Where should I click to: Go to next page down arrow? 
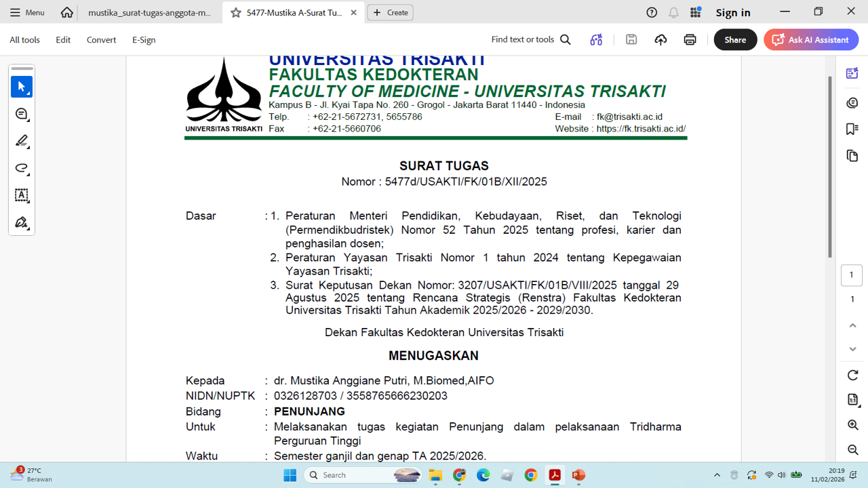(853, 349)
